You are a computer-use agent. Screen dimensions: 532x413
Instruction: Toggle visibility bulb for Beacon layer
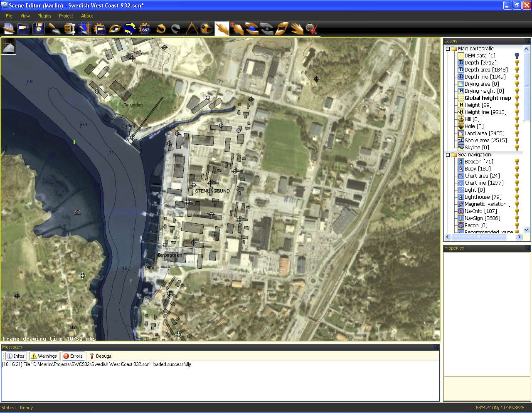pyautogui.click(x=517, y=162)
